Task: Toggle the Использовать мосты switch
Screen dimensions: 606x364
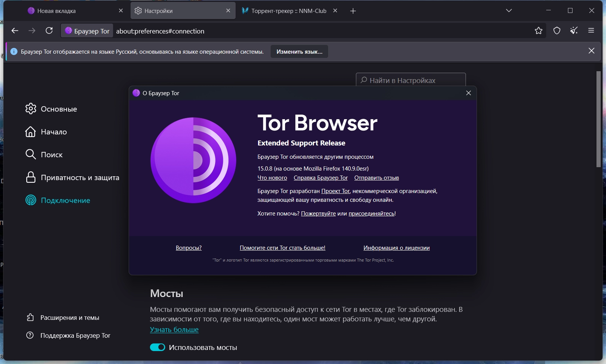Action: pos(158,347)
